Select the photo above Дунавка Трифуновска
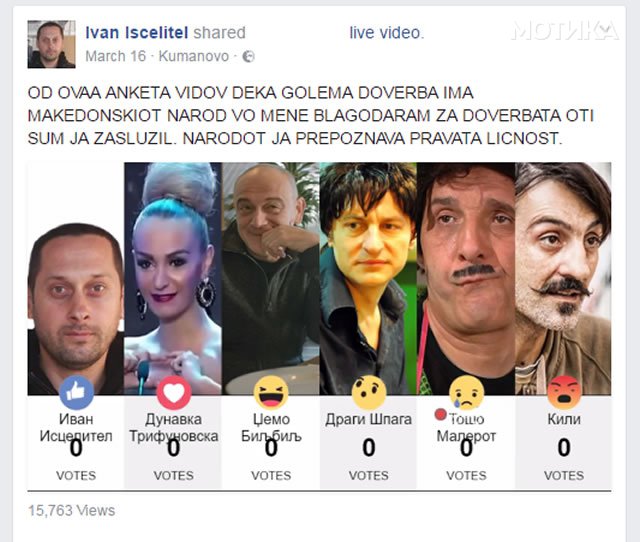The width and height of the screenshot is (640, 542). [173, 279]
